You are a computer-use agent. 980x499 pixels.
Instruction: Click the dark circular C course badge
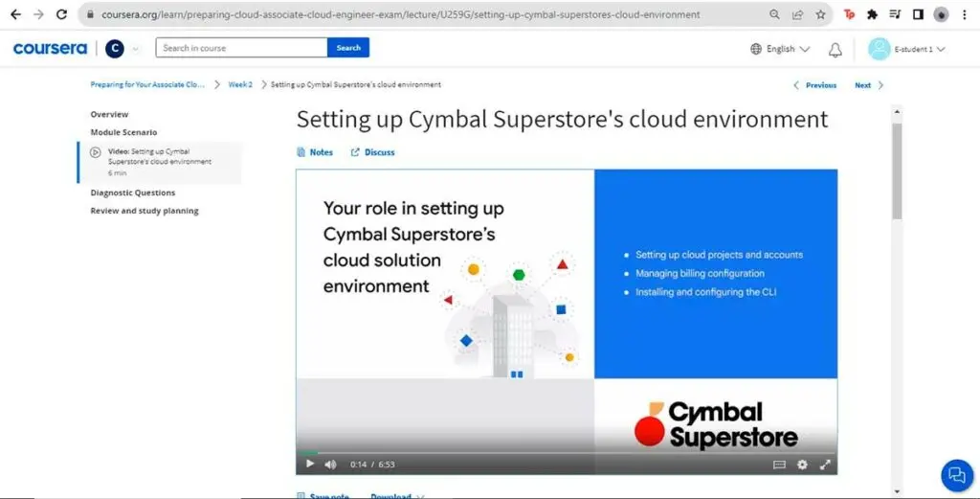click(115, 49)
